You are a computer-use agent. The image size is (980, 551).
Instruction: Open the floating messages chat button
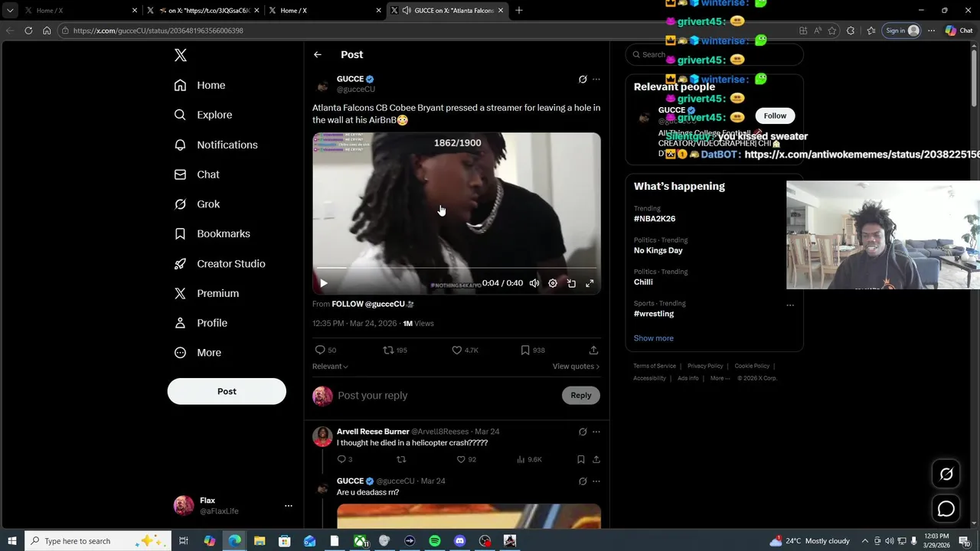(x=946, y=509)
